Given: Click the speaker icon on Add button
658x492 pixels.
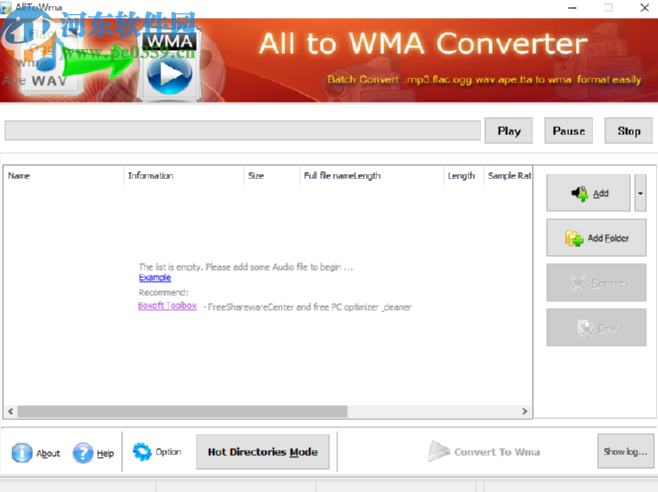Looking at the screenshot, I should (x=580, y=194).
